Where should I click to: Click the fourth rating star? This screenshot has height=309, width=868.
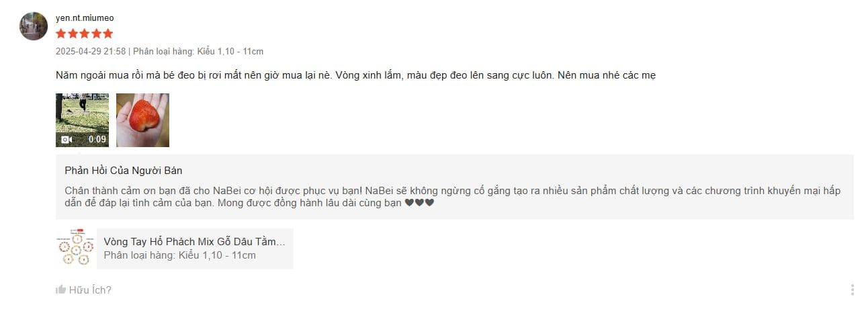coord(96,34)
